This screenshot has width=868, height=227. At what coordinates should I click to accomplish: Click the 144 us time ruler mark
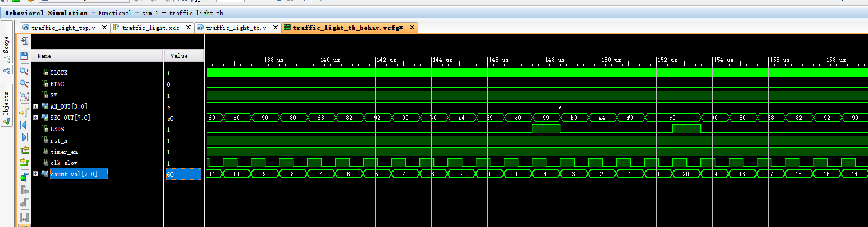(x=442, y=60)
